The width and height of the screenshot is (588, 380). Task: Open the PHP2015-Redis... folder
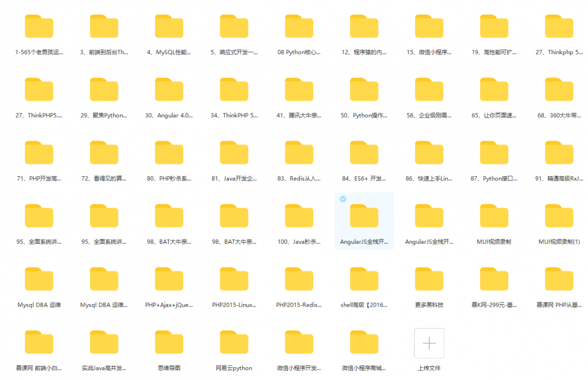[x=299, y=279]
